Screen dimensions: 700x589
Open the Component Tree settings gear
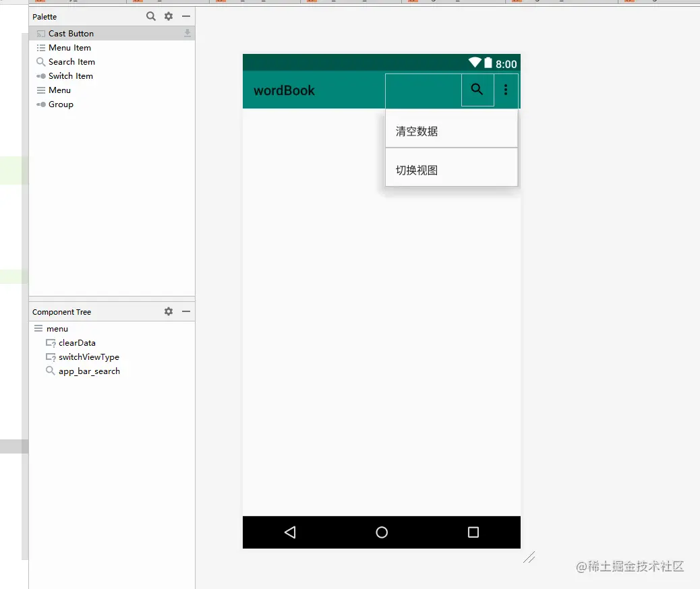coord(168,311)
